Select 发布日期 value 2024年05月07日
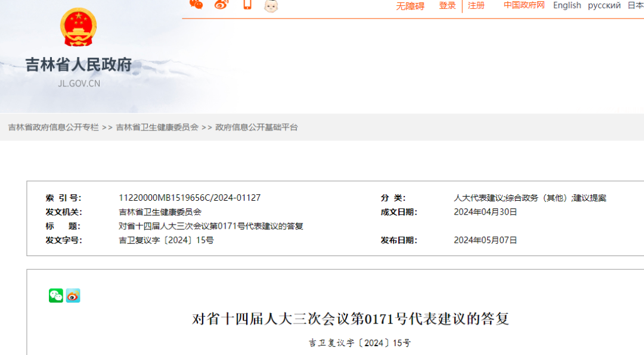644x355 pixels. tap(485, 240)
